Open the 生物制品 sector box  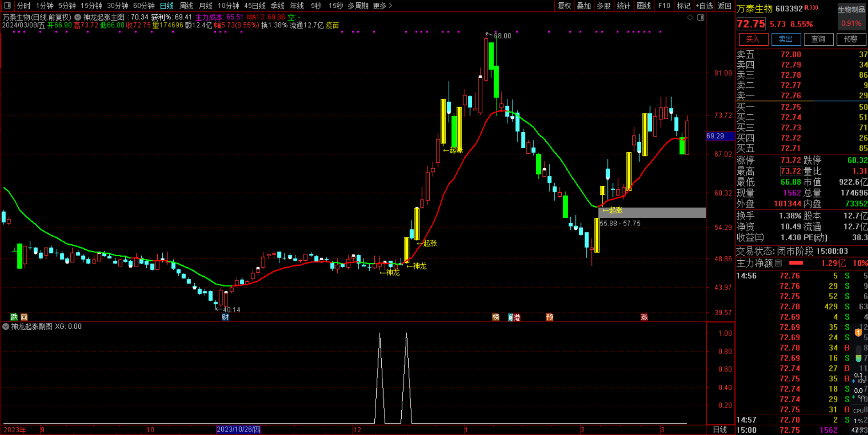point(852,16)
